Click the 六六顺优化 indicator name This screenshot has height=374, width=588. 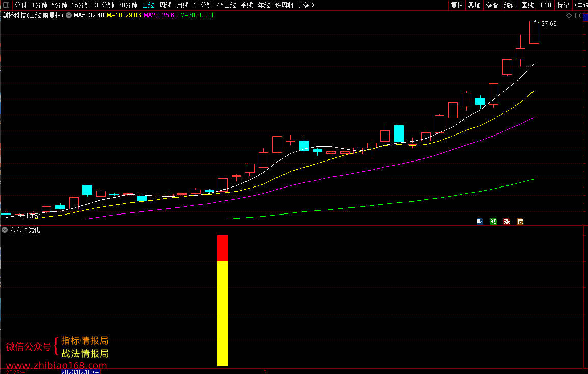[24, 230]
